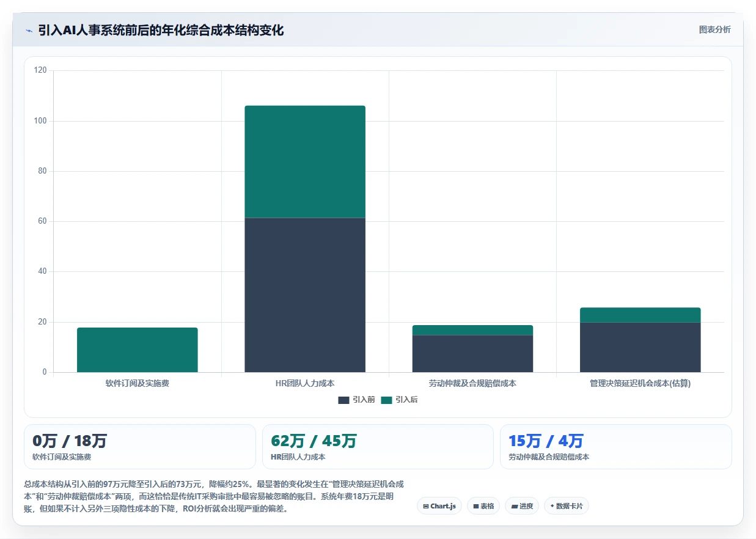Screen dimensions: 756x539
Task: Click the chart title 引入AI人事系统前后的年化综合成本结构变化
Action: point(161,30)
